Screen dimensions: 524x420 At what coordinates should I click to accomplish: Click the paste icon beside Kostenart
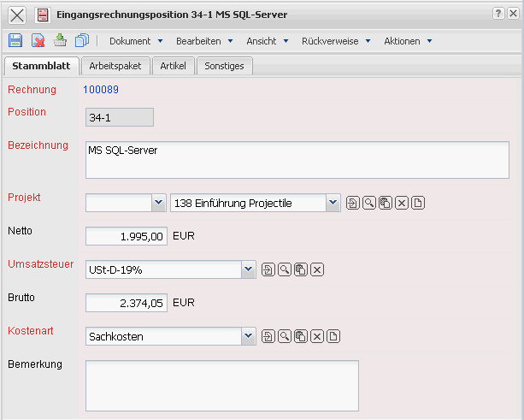click(x=301, y=336)
